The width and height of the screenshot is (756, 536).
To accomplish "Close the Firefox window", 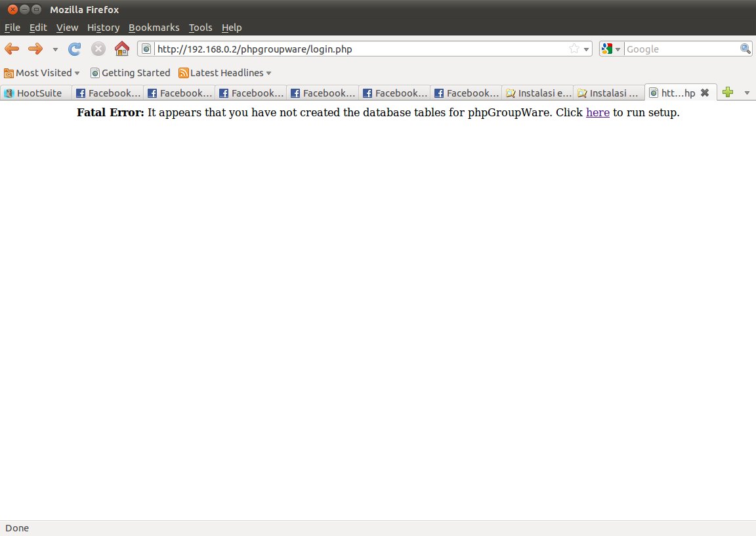I will [x=13, y=10].
